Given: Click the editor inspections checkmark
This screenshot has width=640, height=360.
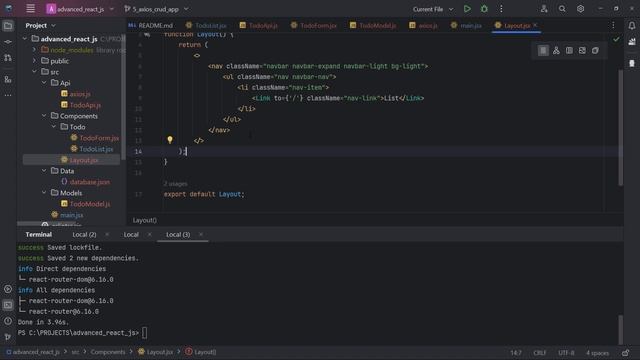Looking at the screenshot, I should coord(616,40).
